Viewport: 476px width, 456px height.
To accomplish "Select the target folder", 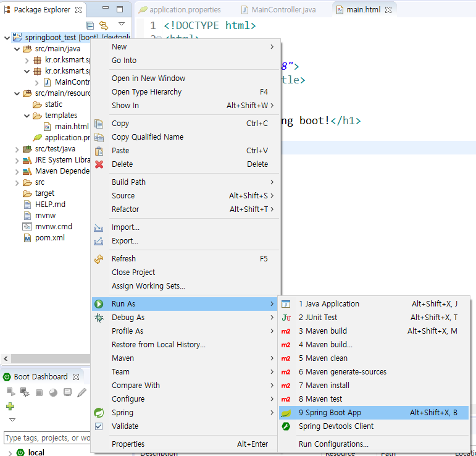I will 44,193.
